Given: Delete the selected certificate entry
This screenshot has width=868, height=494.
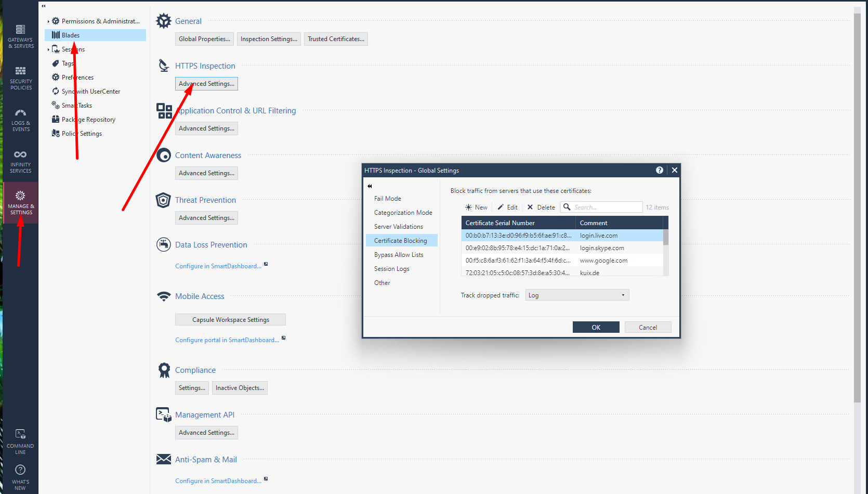Looking at the screenshot, I should pos(541,207).
